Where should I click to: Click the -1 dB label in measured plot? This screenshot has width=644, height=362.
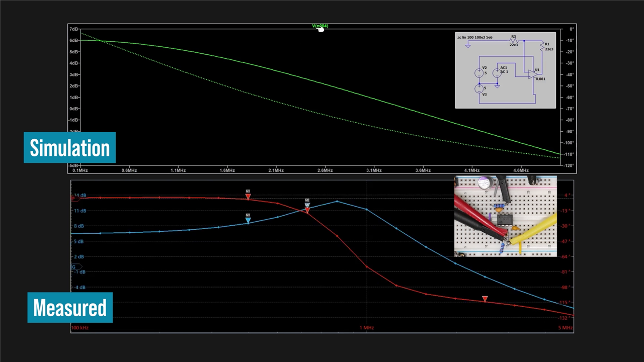point(80,272)
